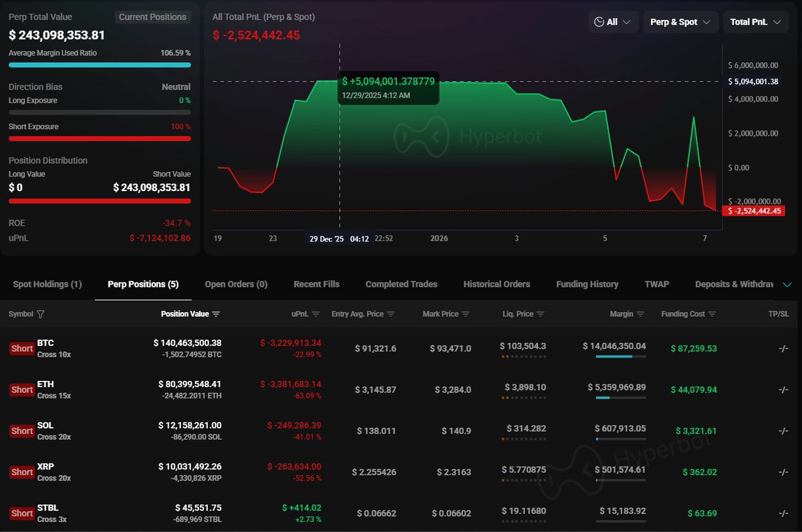Image resolution: width=802 pixels, height=532 pixels.
Task: Sort by Position Value column icon
Action: (x=216, y=314)
